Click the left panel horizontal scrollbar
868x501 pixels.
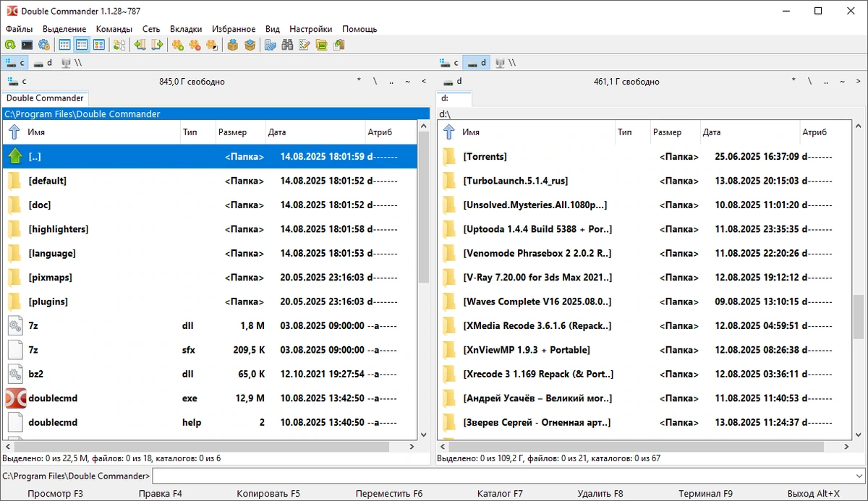tap(210, 446)
